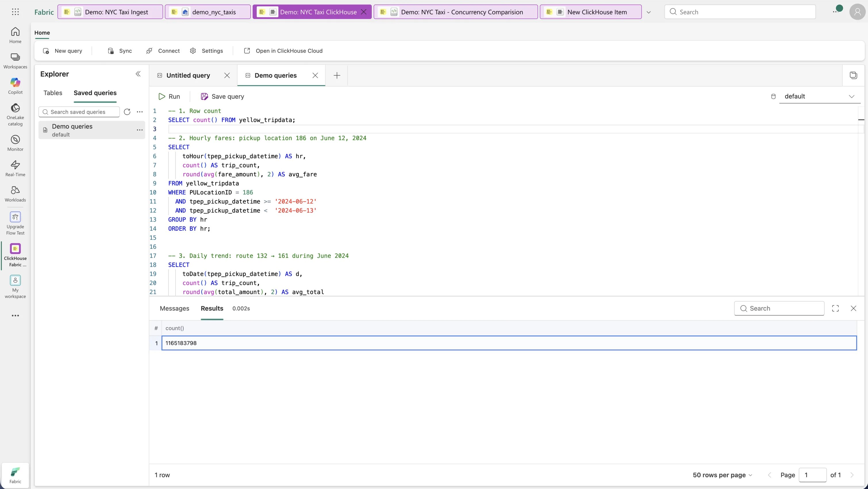Switch to Demo: NYC Taxi Ingest tab
The height and width of the screenshot is (489, 868).
(110, 12)
